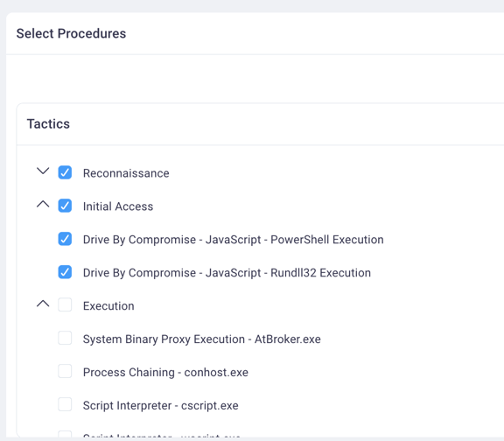Click the Initial Access tactic label

(118, 206)
